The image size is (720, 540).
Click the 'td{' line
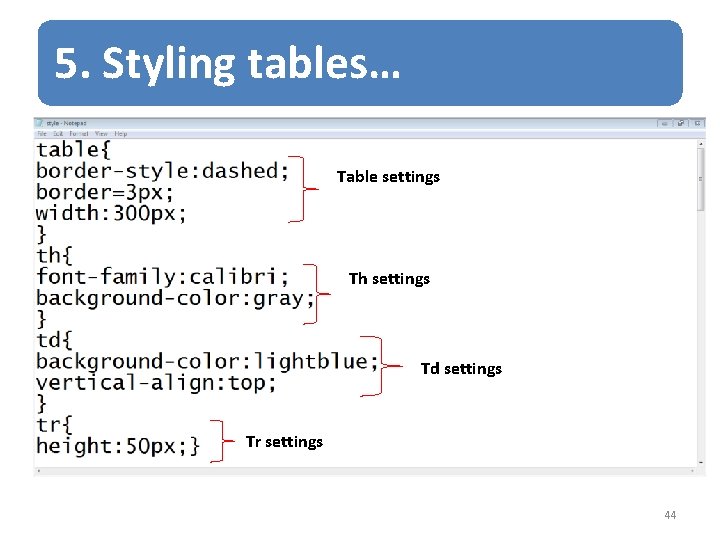click(55, 341)
